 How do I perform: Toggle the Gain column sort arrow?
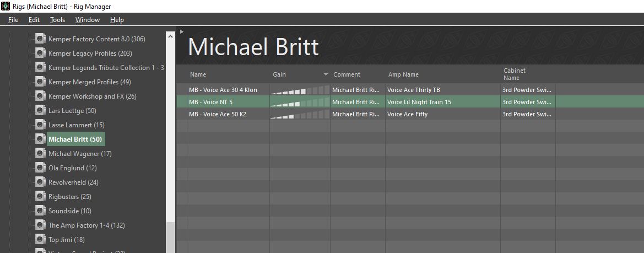coord(326,74)
